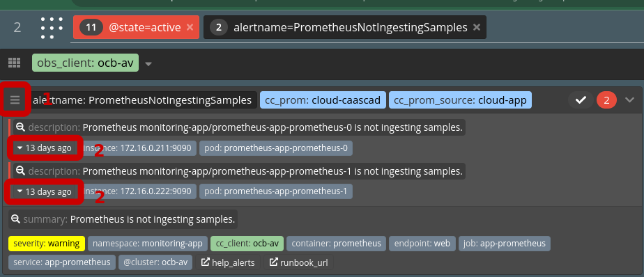644x277 pixels.
Task: Click container: prometheus label
Action: pyautogui.click(x=337, y=244)
